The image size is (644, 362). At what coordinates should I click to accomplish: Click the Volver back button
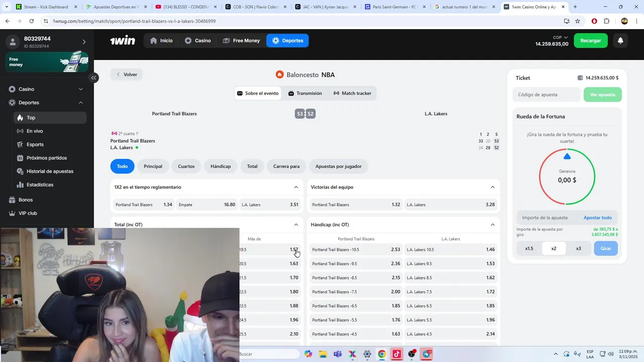click(127, 74)
